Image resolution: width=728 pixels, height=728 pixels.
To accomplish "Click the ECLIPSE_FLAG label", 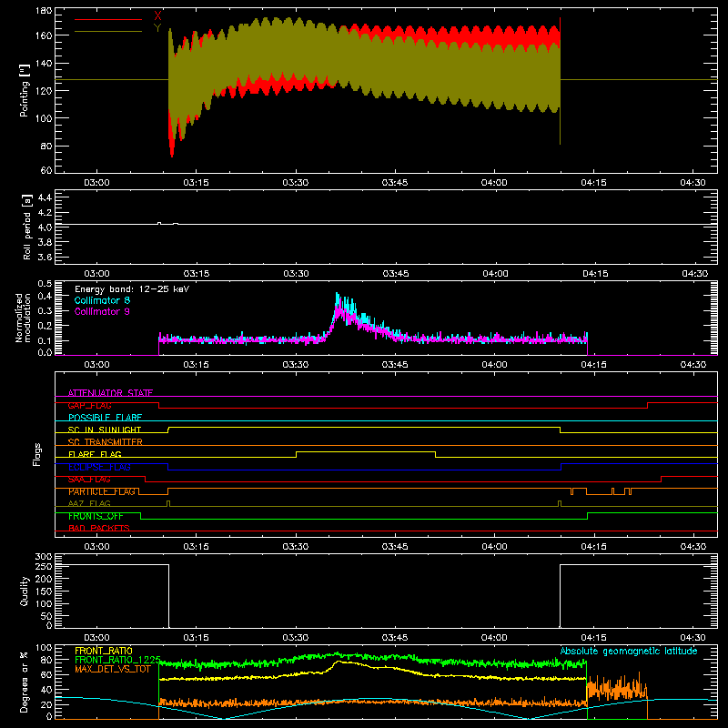I will pos(99,467).
